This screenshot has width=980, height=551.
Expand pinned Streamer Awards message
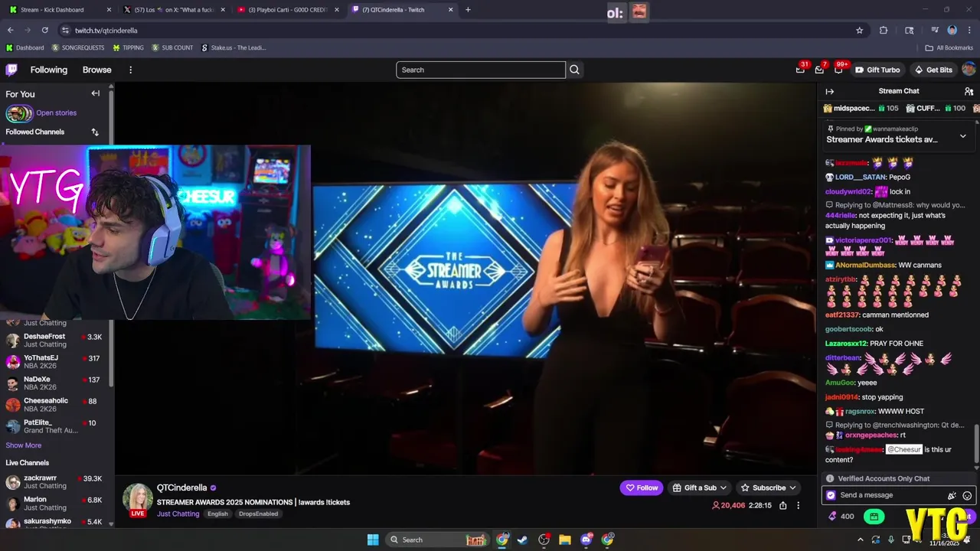[962, 136]
